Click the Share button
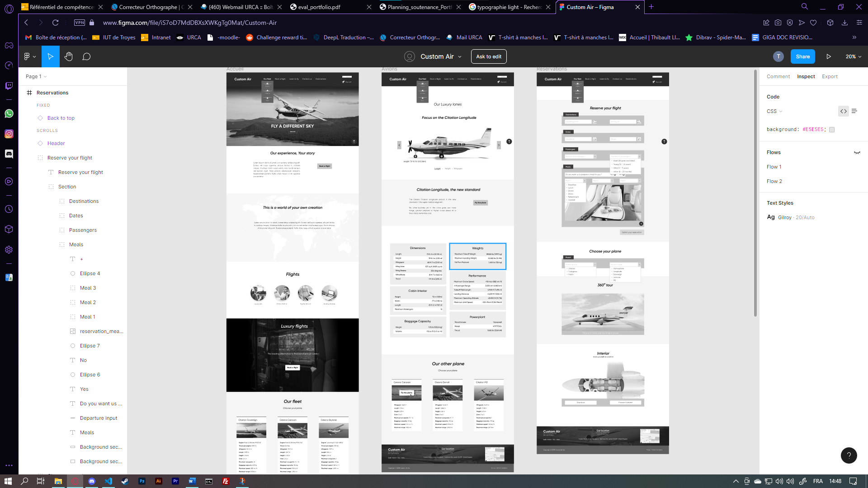The width and height of the screenshot is (868, 488). (x=802, y=56)
